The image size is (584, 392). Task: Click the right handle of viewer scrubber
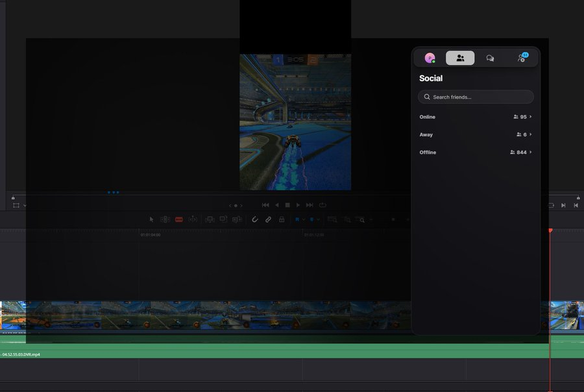(578, 197)
